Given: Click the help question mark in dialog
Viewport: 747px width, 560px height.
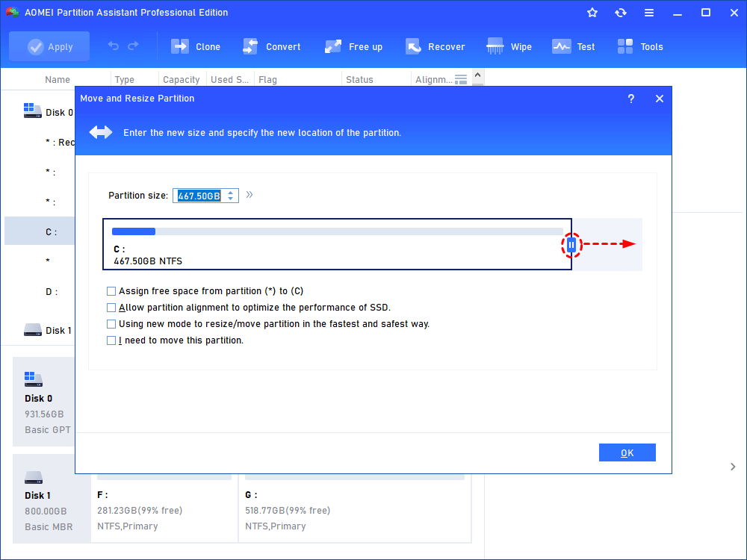Looking at the screenshot, I should click(x=631, y=99).
